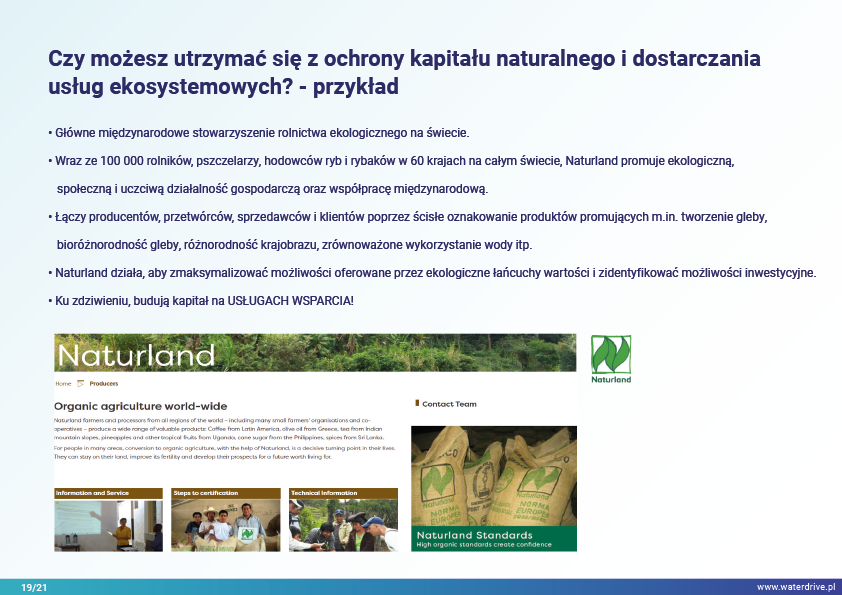The height and width of the screenshot is (595, 842).
Task: Select the Producers breadcrumb item
Action: pos(104,383)
